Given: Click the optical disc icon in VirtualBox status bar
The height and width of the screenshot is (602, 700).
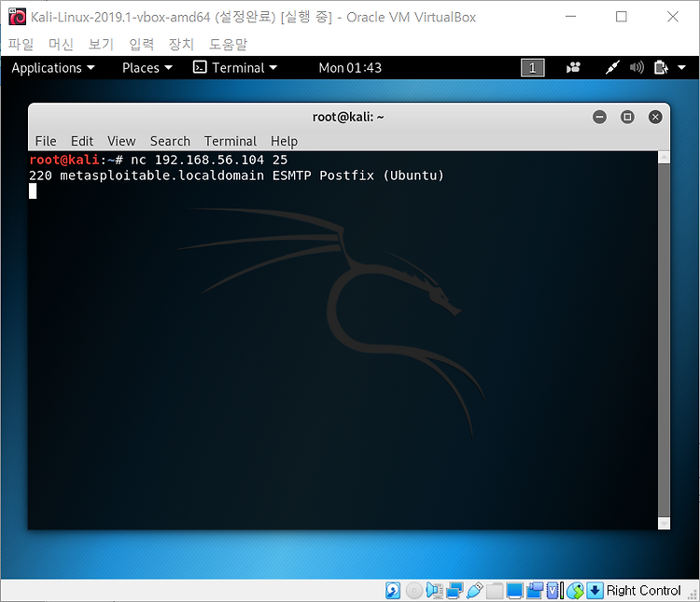Looking at the screenshot, I should [x=414, y=591].
